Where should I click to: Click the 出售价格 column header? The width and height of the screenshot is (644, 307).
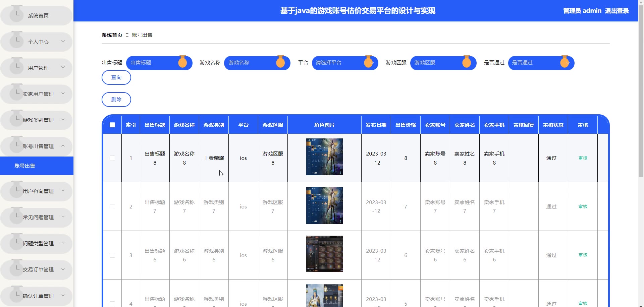(406, 125)
